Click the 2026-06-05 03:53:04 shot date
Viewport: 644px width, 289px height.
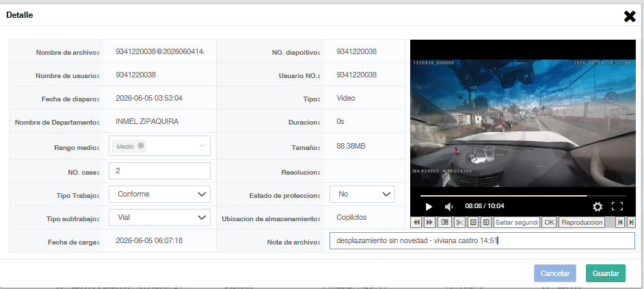pyautogui.click(x=149, y=98)
